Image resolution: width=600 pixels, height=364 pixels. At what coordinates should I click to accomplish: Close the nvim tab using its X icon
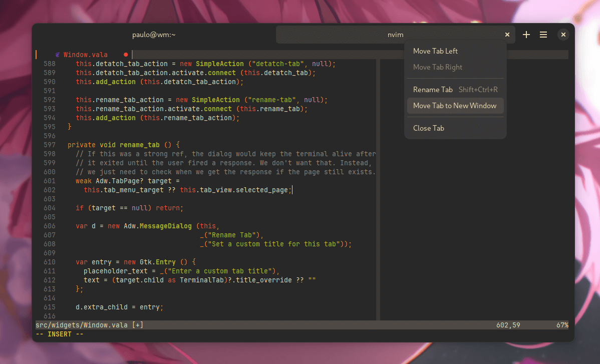(507, 35)
